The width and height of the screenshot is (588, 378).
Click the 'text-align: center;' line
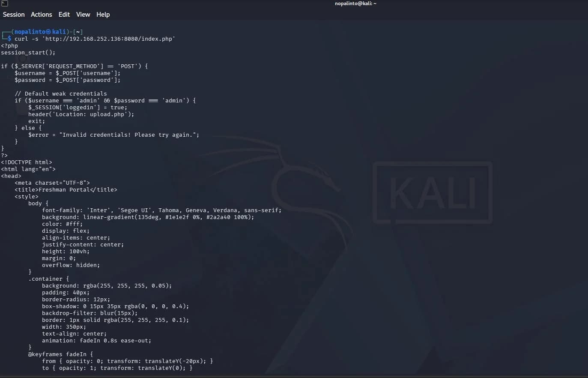pyautogui.click(x=75, y=333)
